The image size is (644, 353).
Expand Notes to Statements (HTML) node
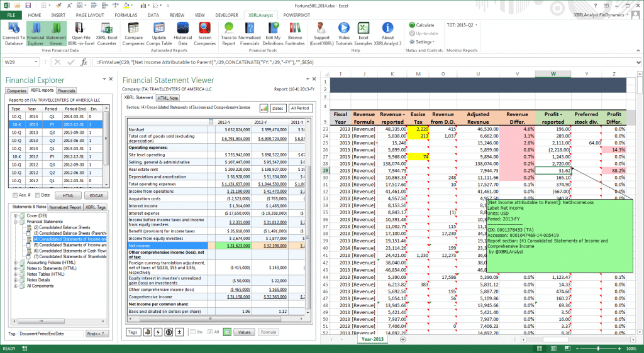pyautogui.click(x=16, y=268)
